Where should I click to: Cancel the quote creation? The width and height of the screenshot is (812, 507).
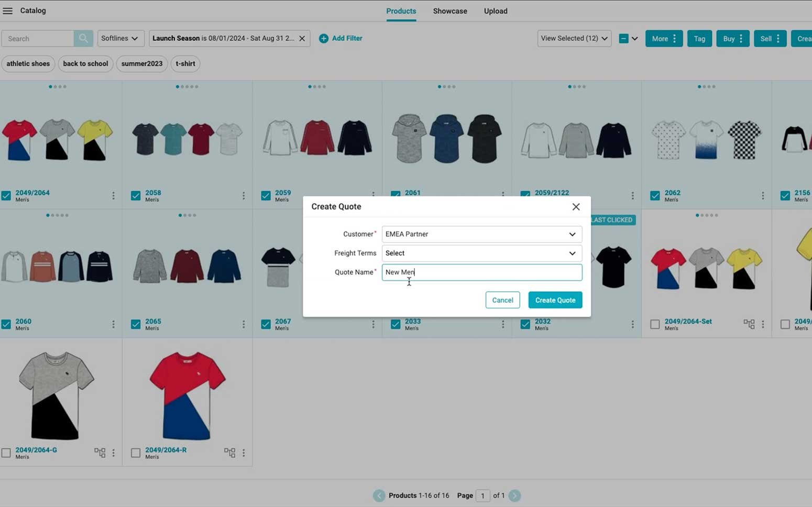click(x=502, y=300)
